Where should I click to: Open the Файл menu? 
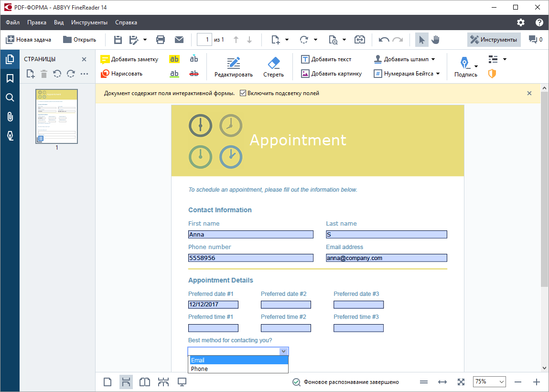pos(12,22)
